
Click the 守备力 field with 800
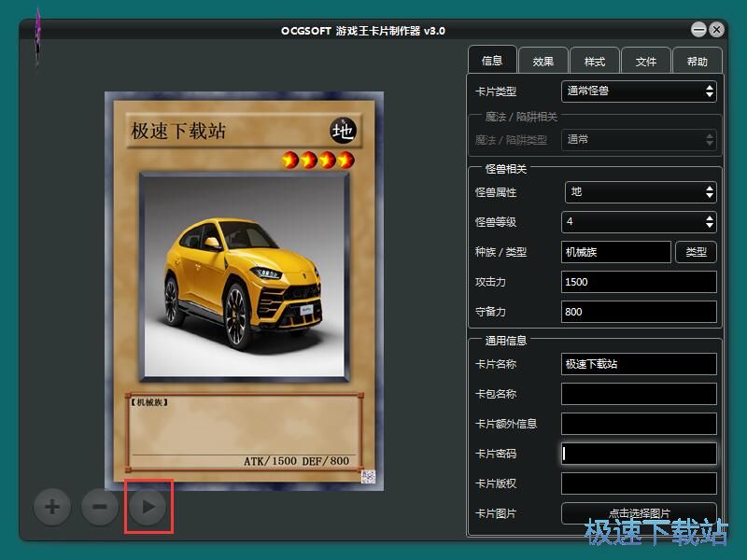tap(639, 312)
